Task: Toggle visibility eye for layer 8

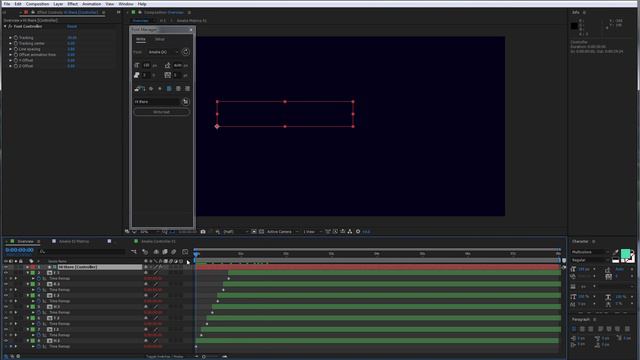Action: [6, 341]
